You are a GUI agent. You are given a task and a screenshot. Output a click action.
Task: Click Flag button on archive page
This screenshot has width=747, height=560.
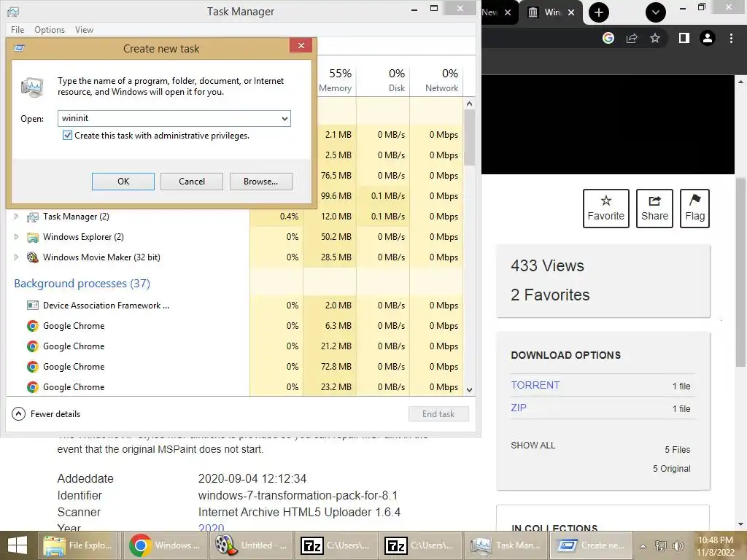(694, 209)
